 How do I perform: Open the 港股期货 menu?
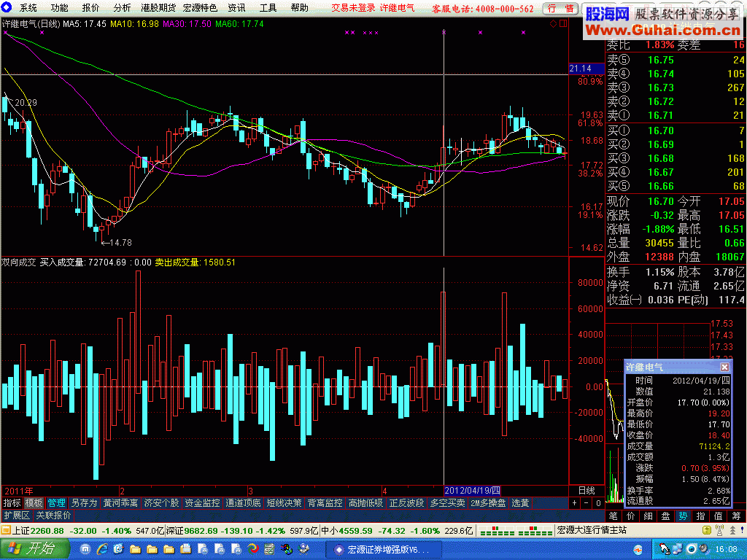click(158, 8)
